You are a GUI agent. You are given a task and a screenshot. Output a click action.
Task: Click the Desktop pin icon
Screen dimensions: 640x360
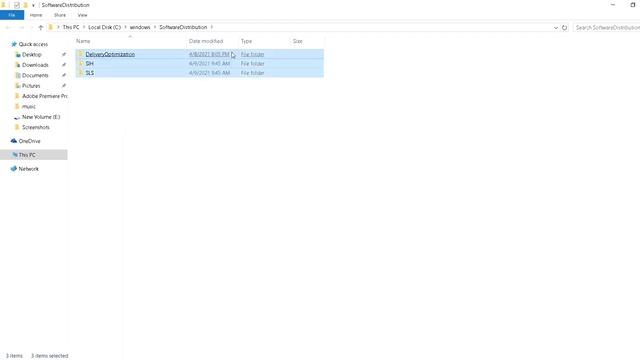pos(64,55)
